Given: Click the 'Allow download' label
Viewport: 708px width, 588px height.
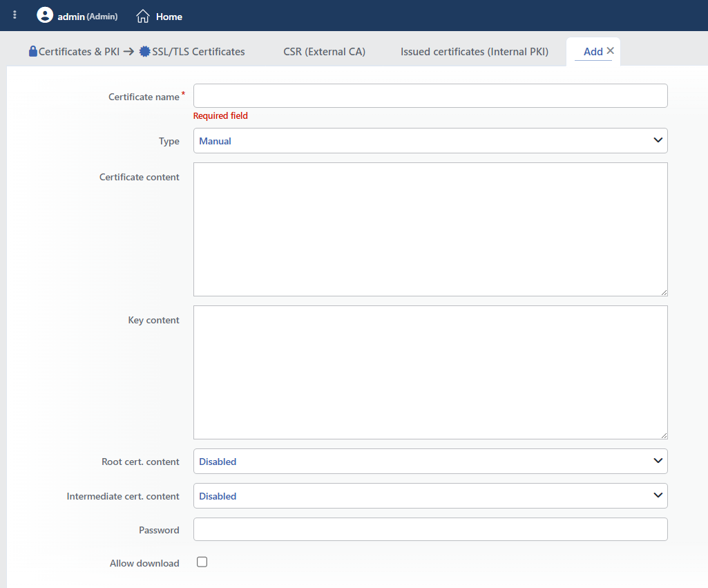Looking at the screenshot, I should [144, 563].
